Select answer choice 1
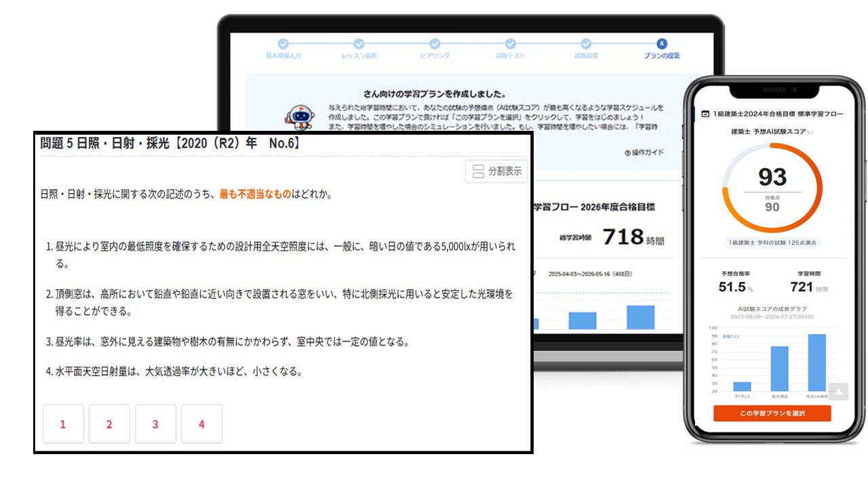 click(63, 424)
